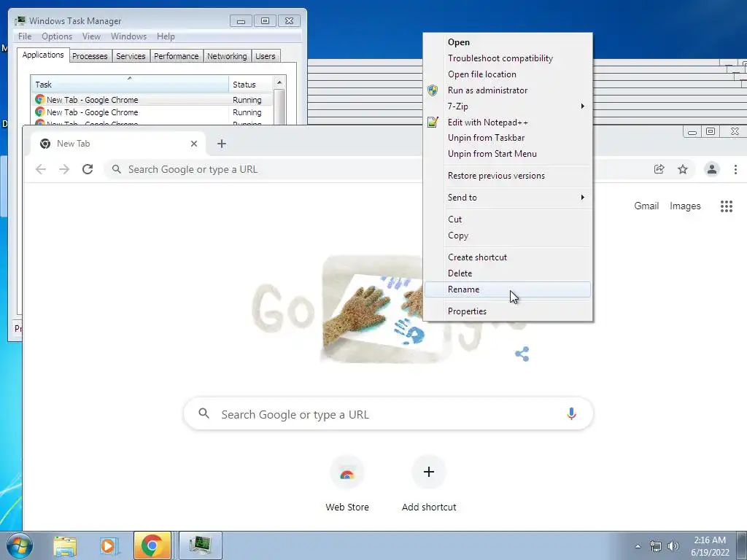Click the voice search microphone icon
Screen dimensions: 747x560
[571, 414]
